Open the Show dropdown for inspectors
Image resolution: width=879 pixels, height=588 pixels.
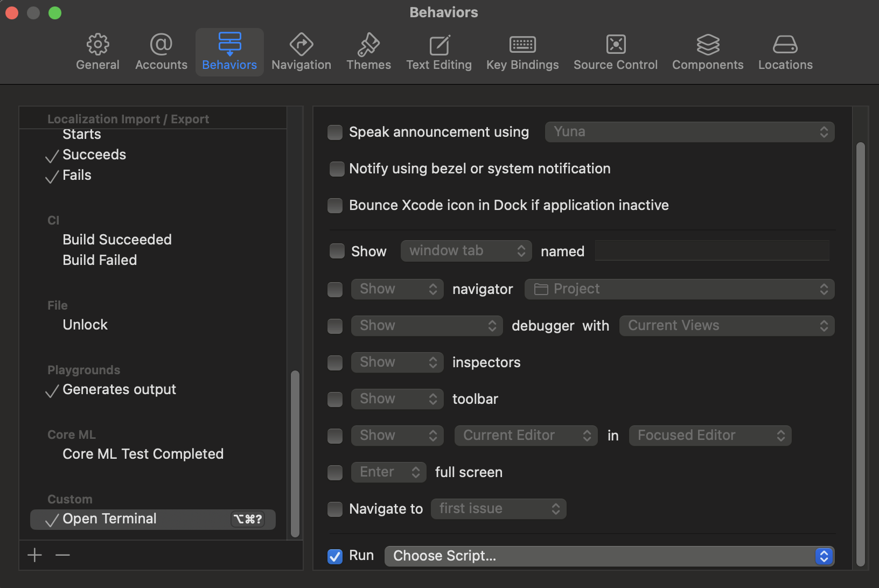click(397, 362)
